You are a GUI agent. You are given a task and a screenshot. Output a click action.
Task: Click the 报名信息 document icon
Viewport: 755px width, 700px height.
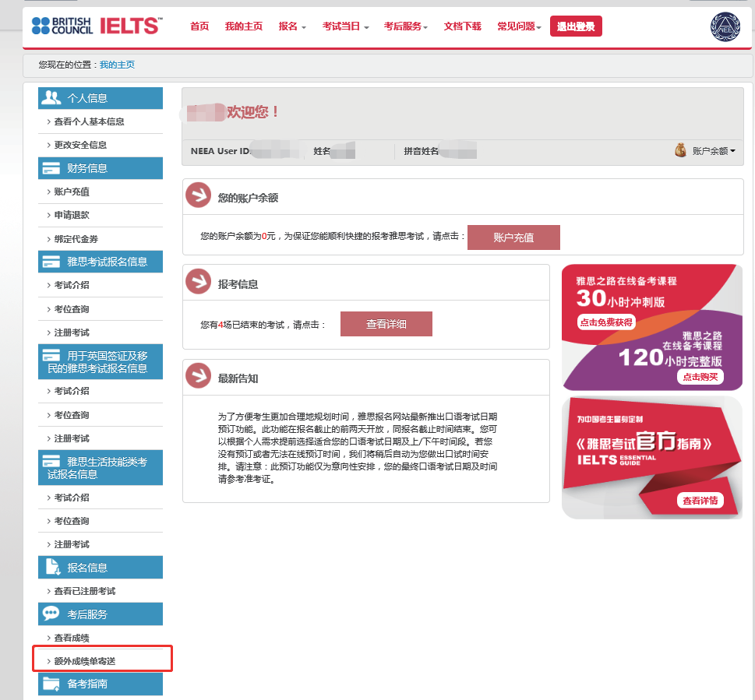[52, 567]
